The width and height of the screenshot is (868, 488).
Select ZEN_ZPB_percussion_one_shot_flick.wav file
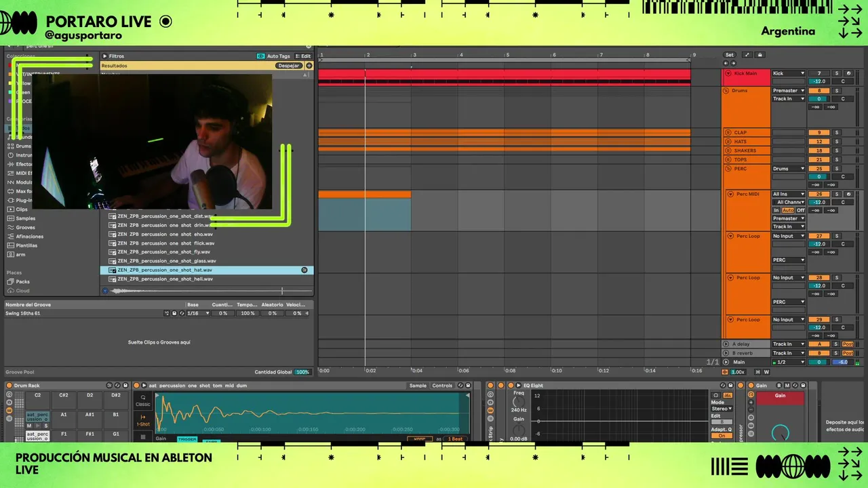(206, 243)
